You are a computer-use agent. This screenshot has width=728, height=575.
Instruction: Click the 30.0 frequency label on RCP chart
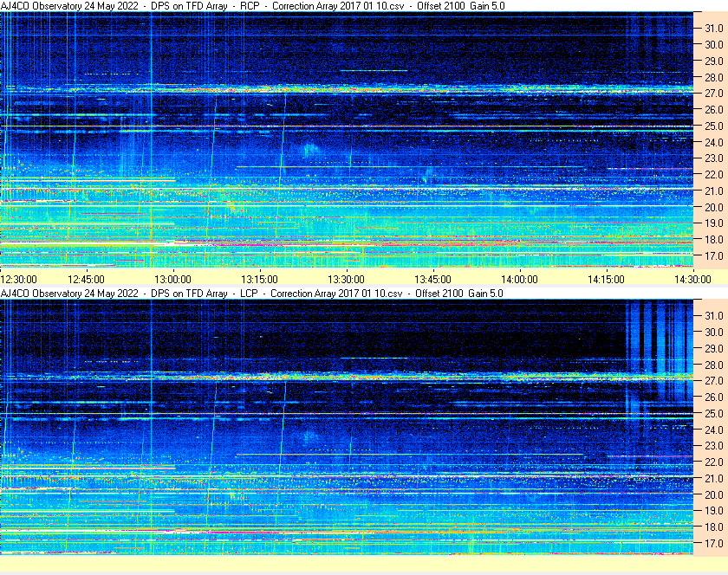714,44
